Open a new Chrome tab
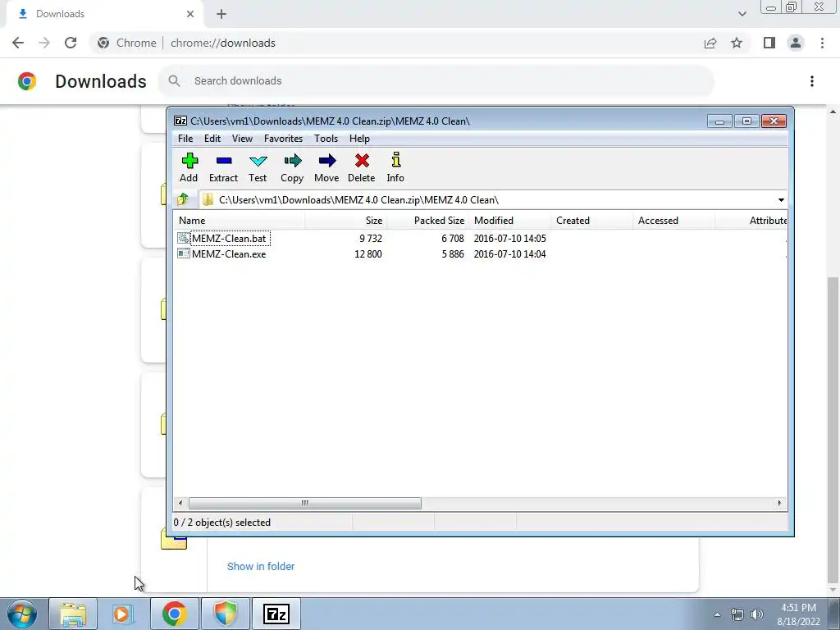Image resolution: width=840 pixels, height=630 pixels. click(x=221, y=14)
